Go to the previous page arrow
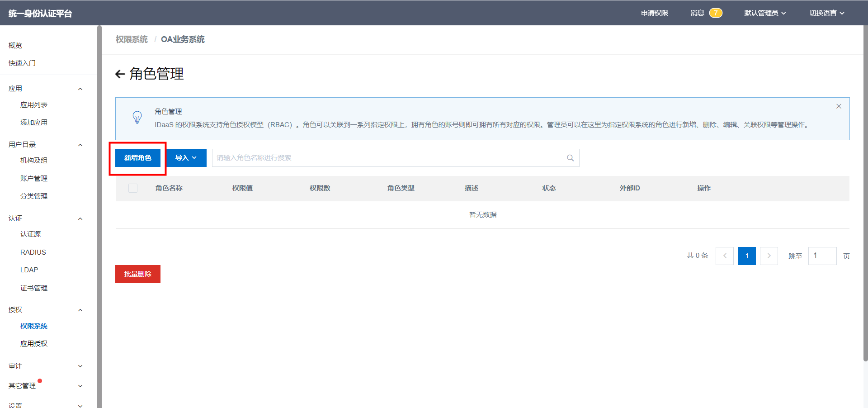This screenshot has width=868, height=408. click(x=725, y=256)
